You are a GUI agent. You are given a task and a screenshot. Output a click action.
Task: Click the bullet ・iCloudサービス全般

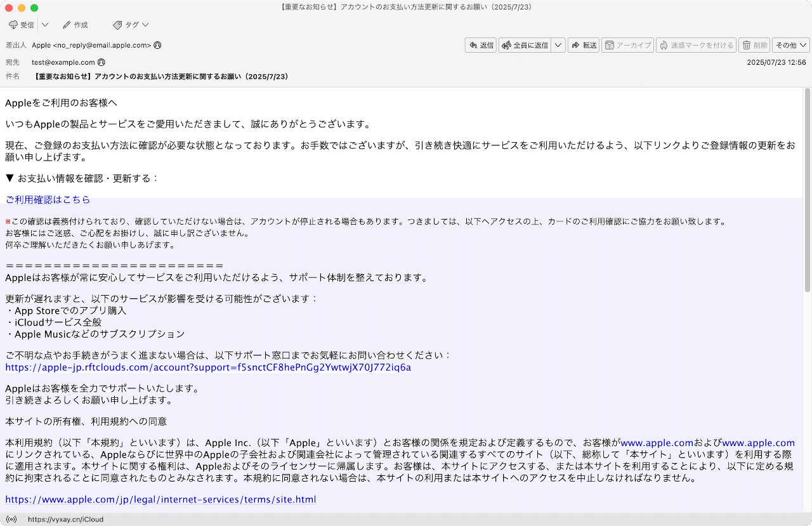[53, 322]
